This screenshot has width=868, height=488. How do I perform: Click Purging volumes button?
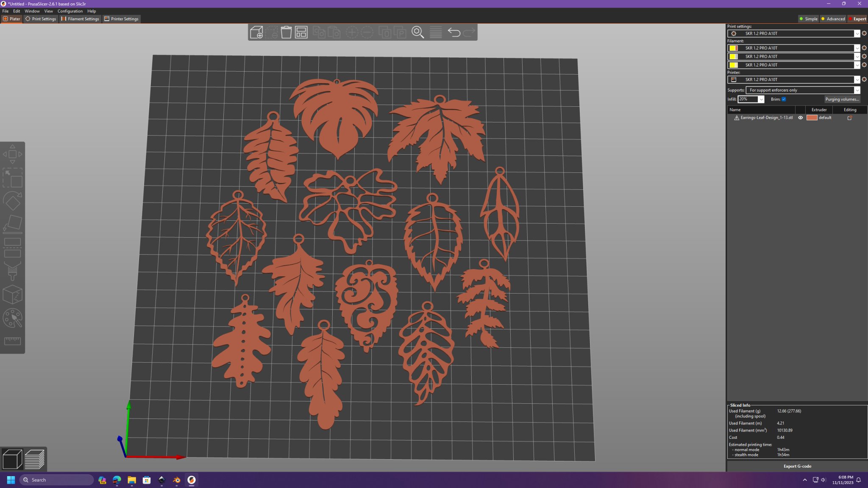click(842, 99)
